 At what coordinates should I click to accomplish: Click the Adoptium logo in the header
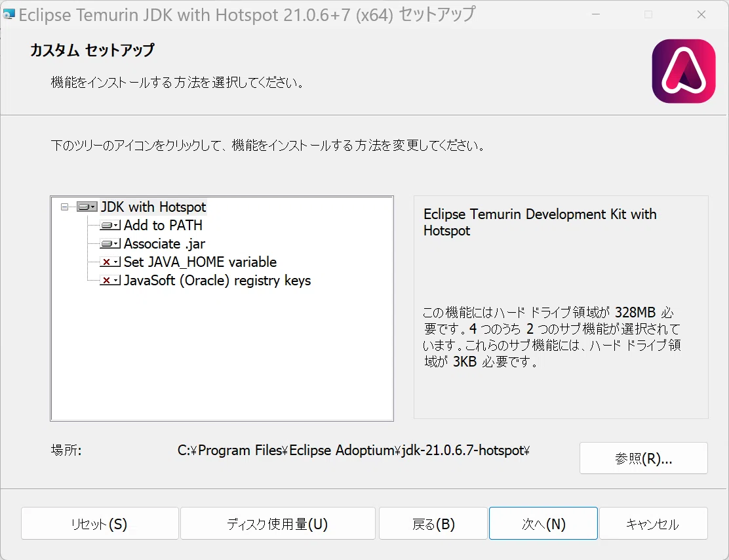683,71
